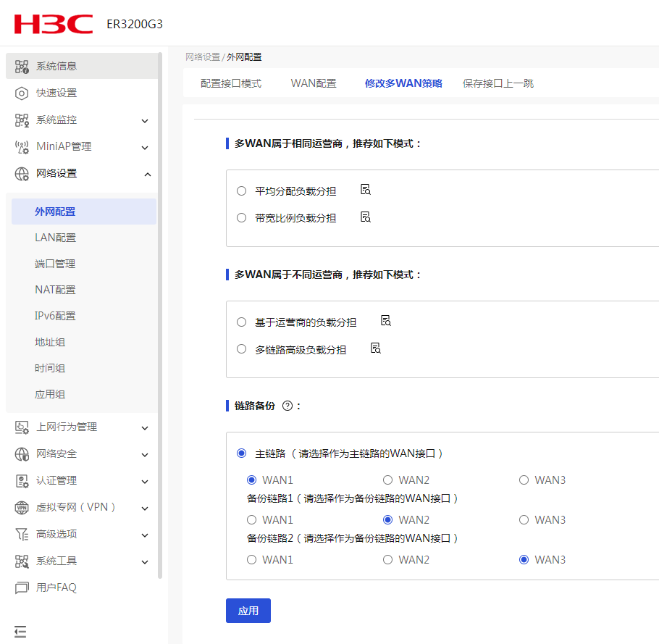The image size is (659, 644).
Task: Click the 应用 button
Action: coord(248,611)
